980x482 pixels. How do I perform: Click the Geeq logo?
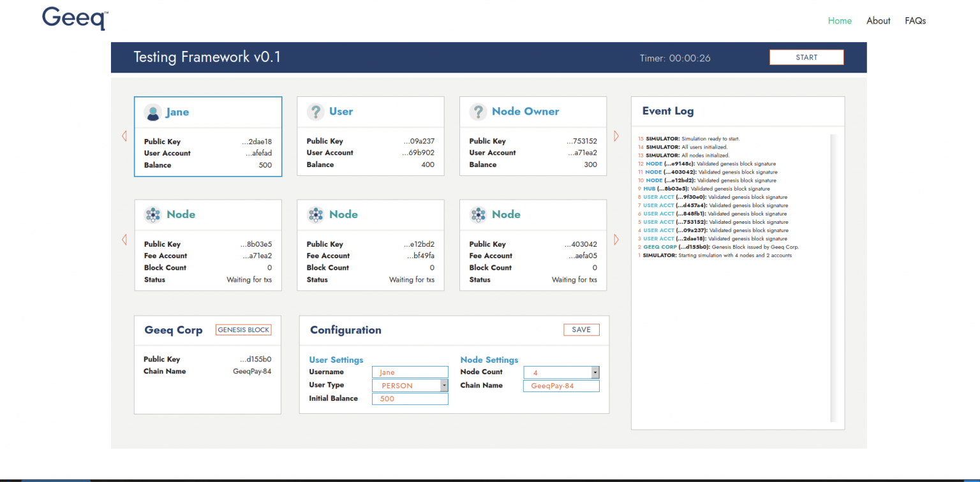coord(73,18)
